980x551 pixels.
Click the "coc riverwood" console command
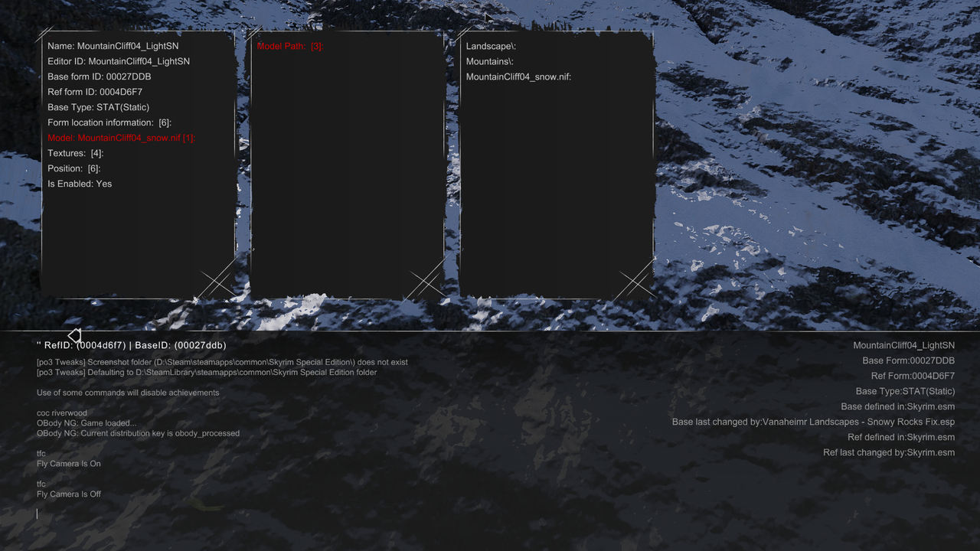coord(62,413)
